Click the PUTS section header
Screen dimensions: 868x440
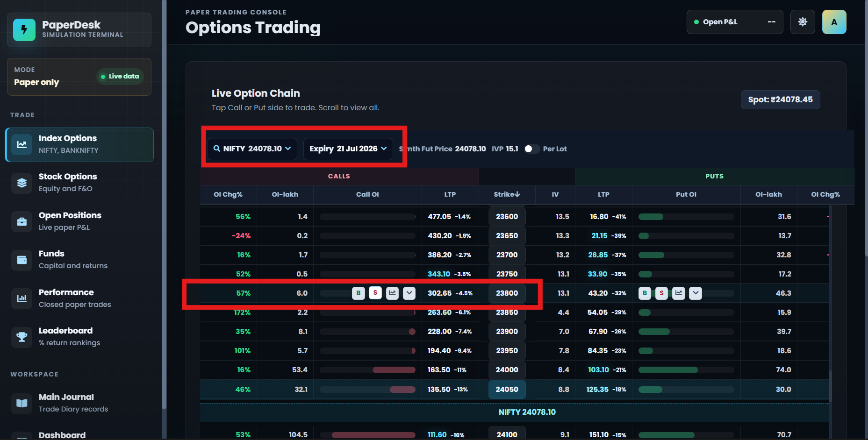coord(714,176)
